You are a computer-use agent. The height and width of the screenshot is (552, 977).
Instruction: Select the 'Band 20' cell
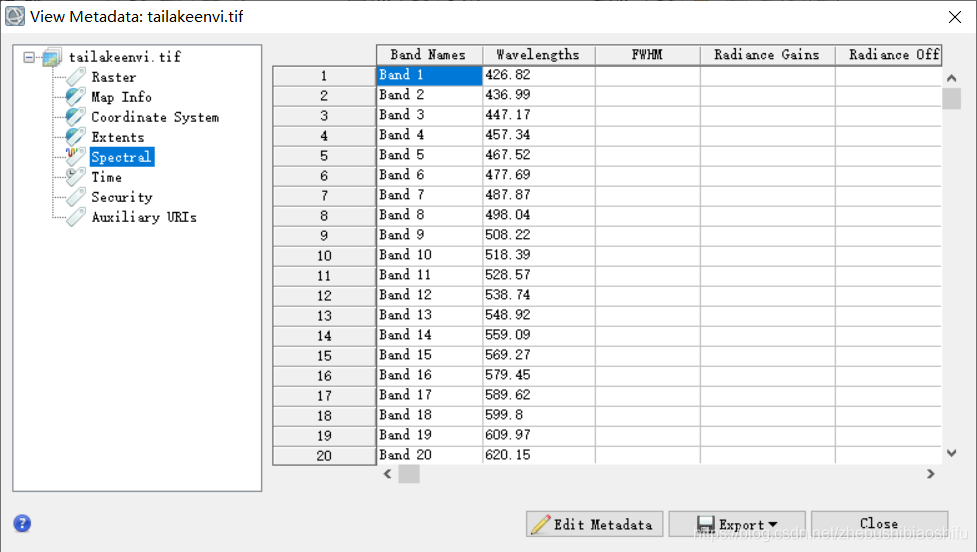(x=429, y=455)
